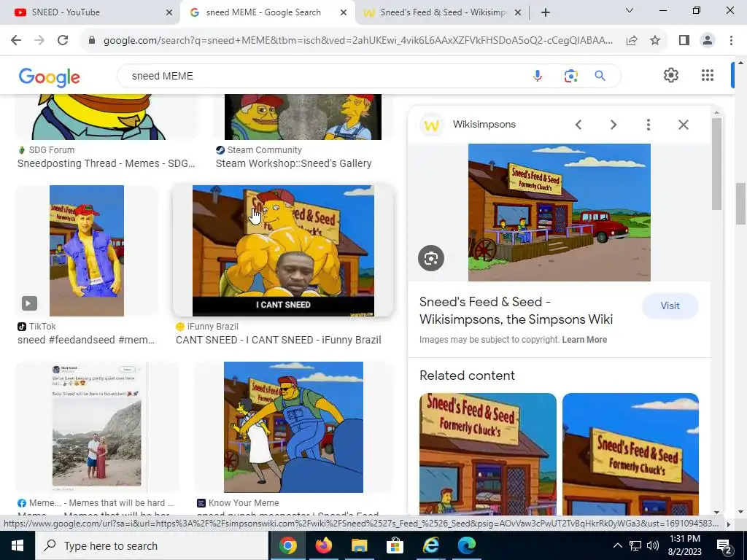Click the Wikisimpsons source name in panel
The height and width of the screenshot is (560, 747).
pos(484,124)
